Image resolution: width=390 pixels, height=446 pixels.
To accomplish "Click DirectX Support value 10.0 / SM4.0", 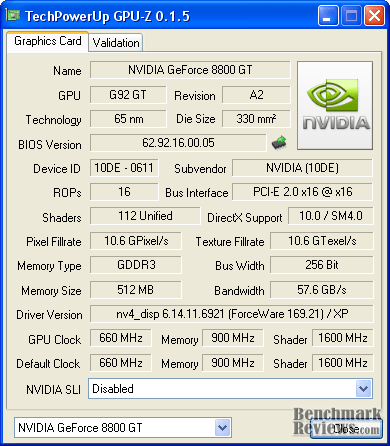I will tap(331, 216).
